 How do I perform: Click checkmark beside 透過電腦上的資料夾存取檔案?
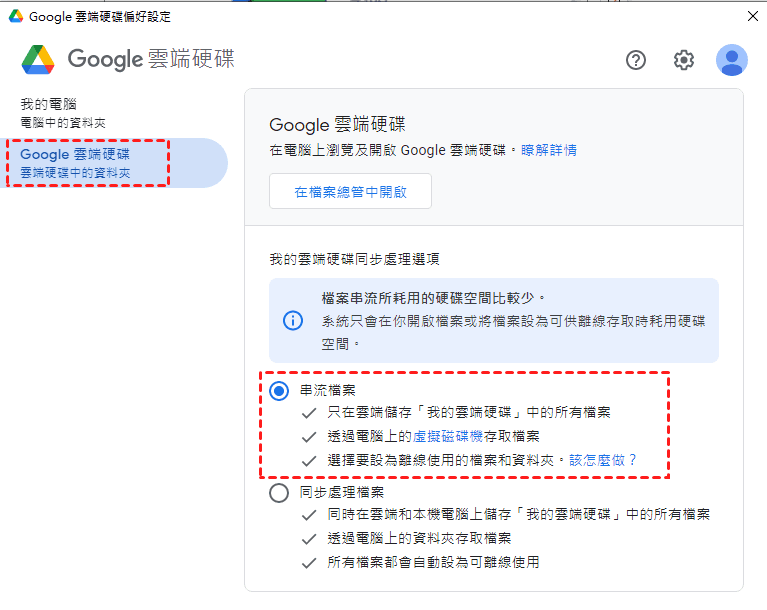point(310,538)
